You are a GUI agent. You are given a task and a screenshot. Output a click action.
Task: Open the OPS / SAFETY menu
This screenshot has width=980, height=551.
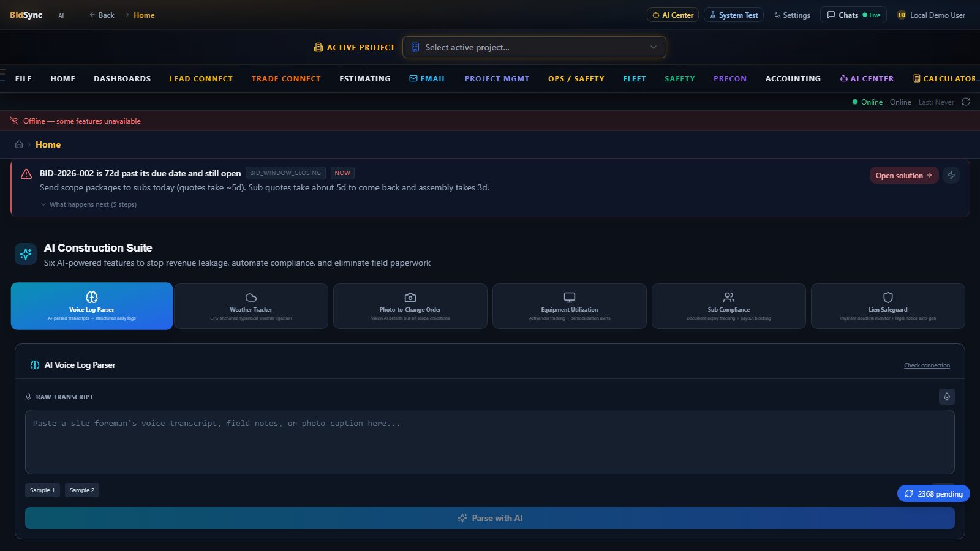[x=576, y=78]
